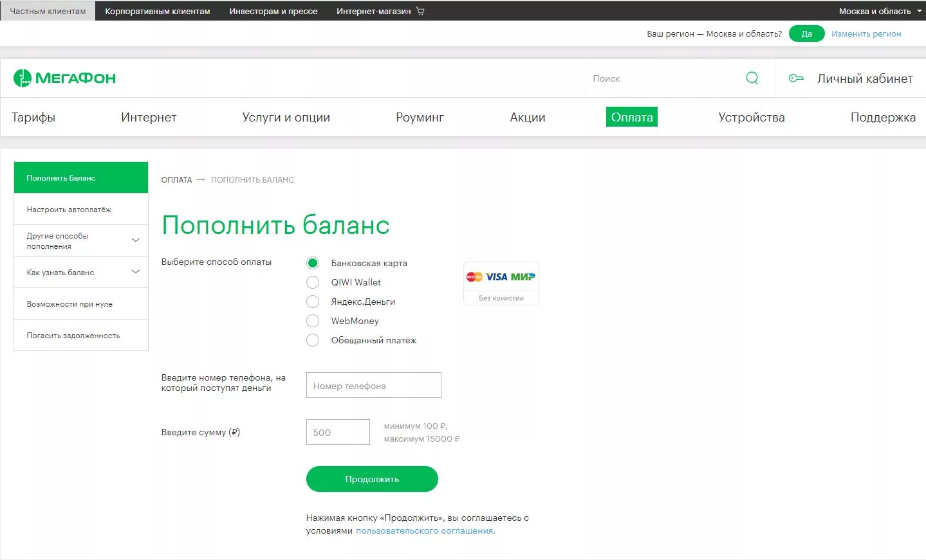This screenshot has width=926, height=560.
Task: Click the shopping cart icon
Action: coord(420,11)
